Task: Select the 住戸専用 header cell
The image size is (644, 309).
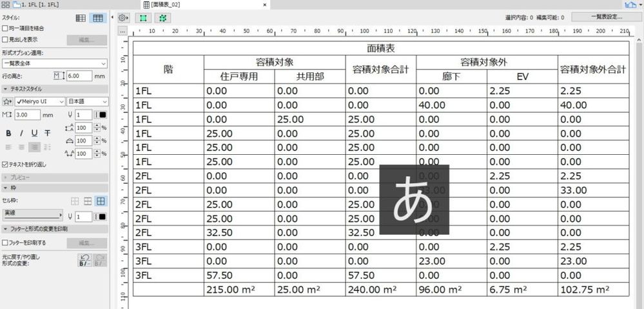Action: tap(239, 76)
